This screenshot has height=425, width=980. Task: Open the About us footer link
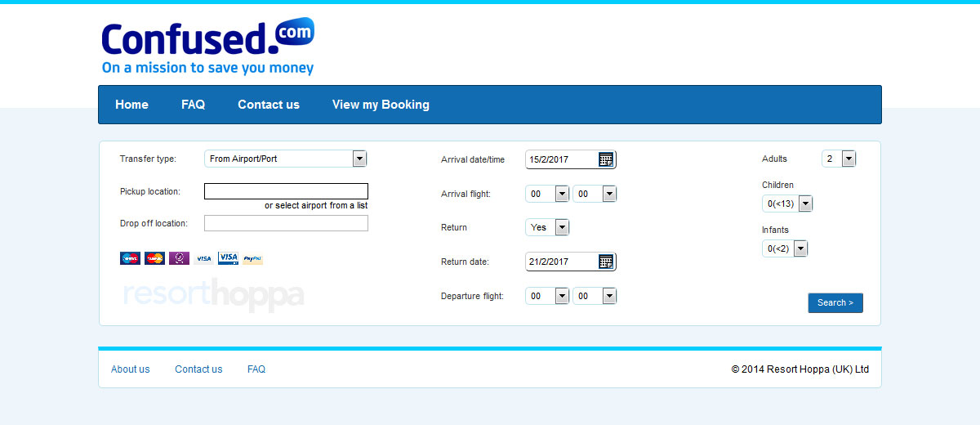coord(131,369)
